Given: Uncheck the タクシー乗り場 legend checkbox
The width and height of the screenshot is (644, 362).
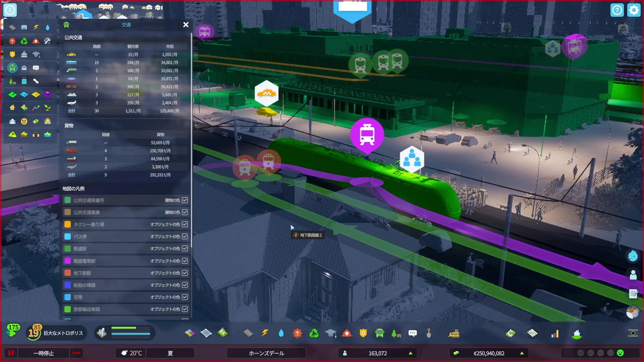Looking at the screenshot, I should pos(185,224).
